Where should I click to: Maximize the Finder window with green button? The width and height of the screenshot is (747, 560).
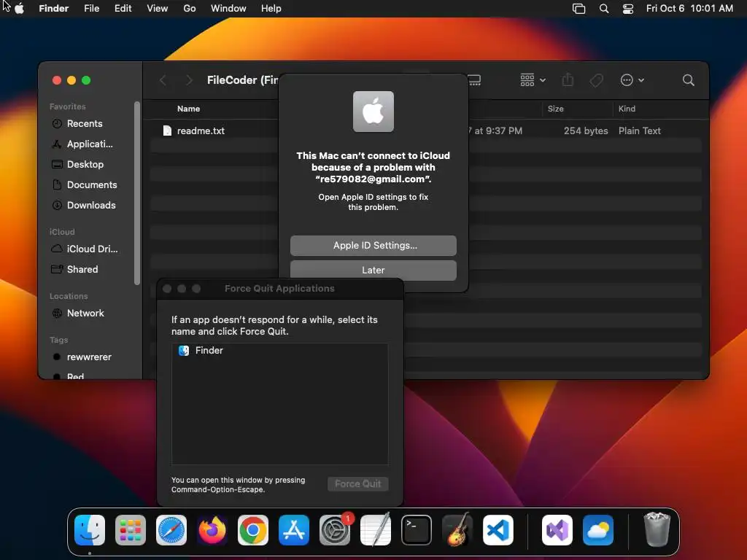[x=86, y=80]
